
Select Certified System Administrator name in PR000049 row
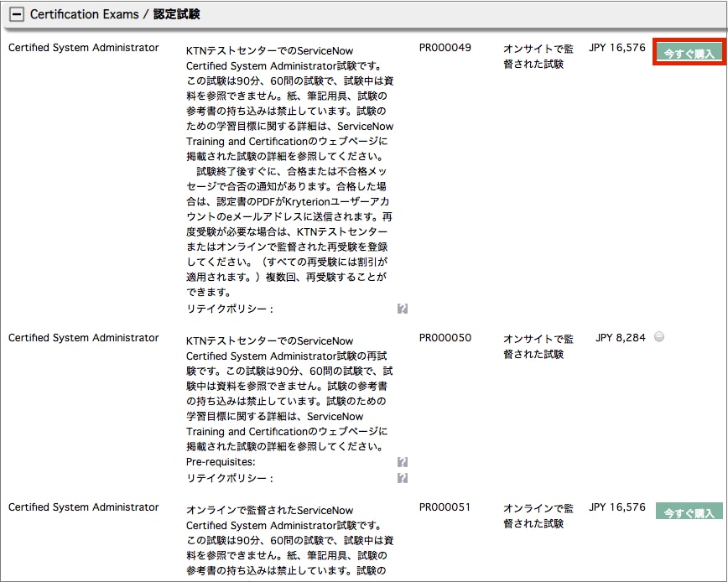coord(84,48)
